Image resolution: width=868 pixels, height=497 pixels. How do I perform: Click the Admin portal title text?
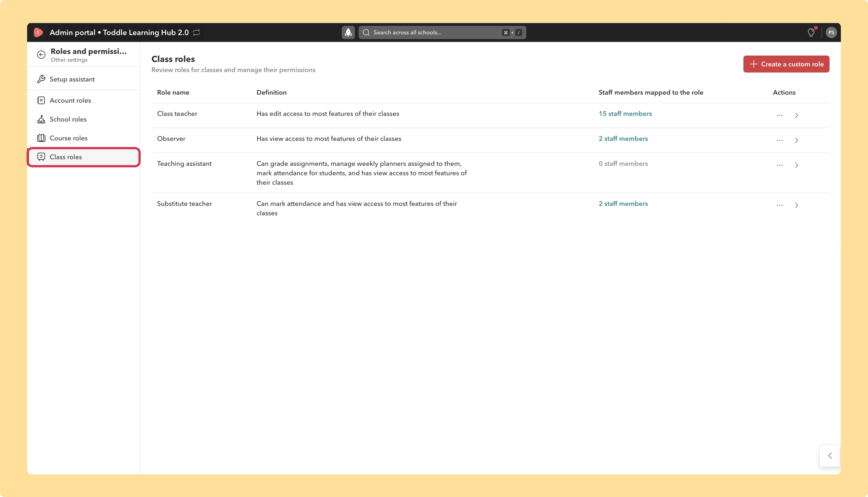click(119, 32)
